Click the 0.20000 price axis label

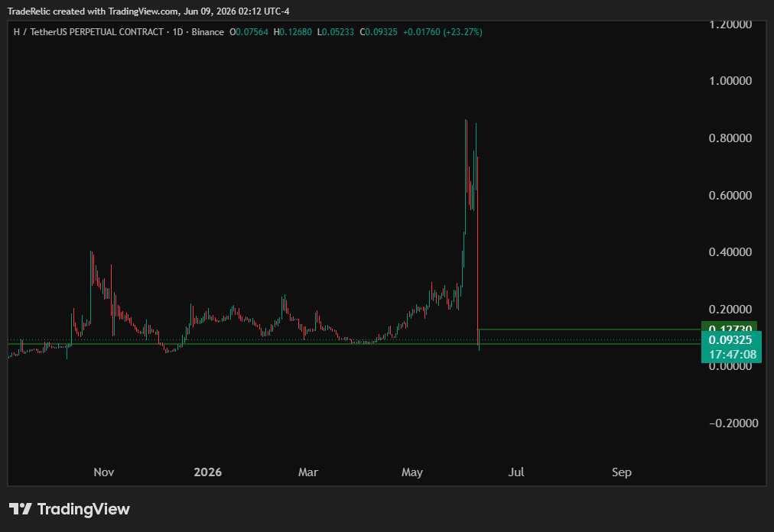(x=730, y=310)
